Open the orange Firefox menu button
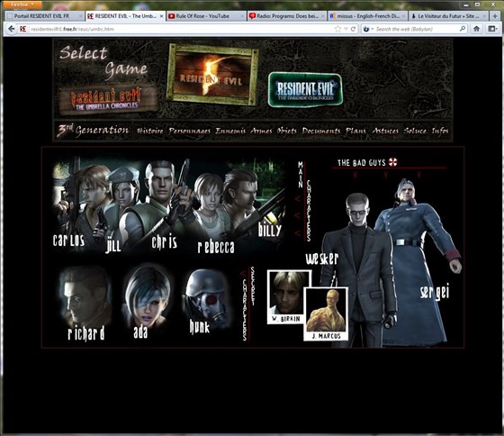This screenshot has height=436, width=504. pyautogui.click(x=22, y=5)
